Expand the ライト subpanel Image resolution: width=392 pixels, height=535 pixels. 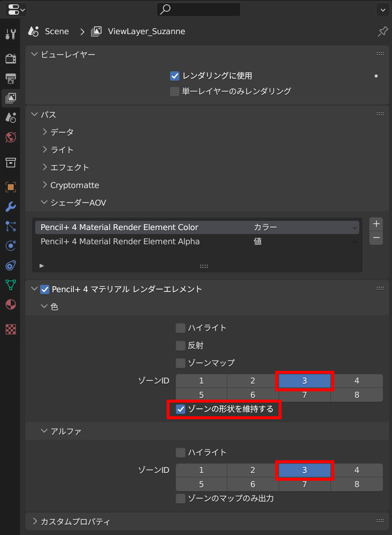44,150
